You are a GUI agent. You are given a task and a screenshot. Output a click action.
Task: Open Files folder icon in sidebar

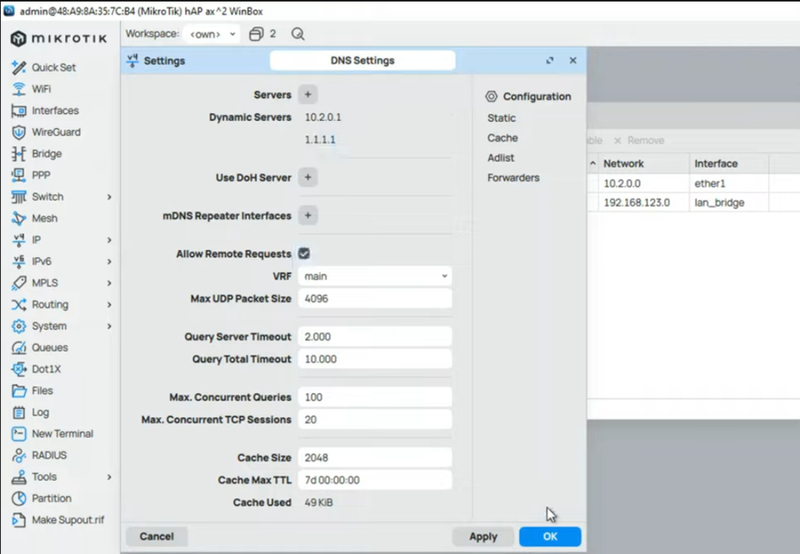(x=19, y=391)
